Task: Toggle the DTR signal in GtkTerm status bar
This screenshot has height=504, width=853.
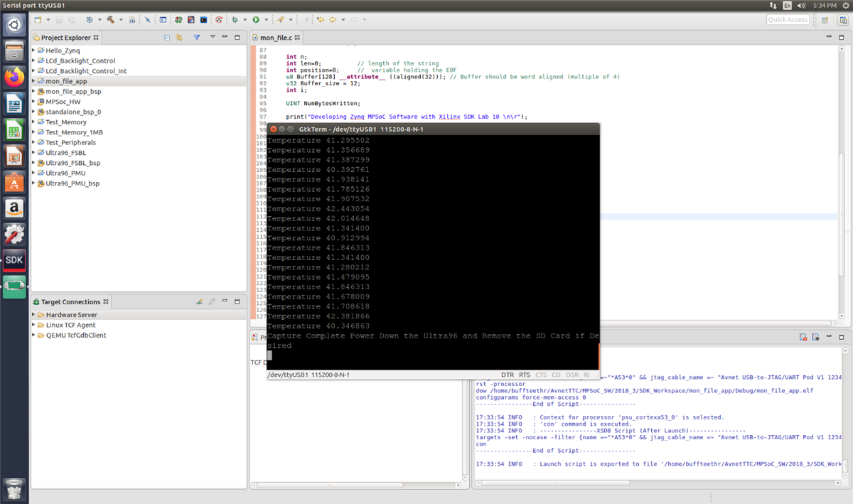Action: coord(508,375)
